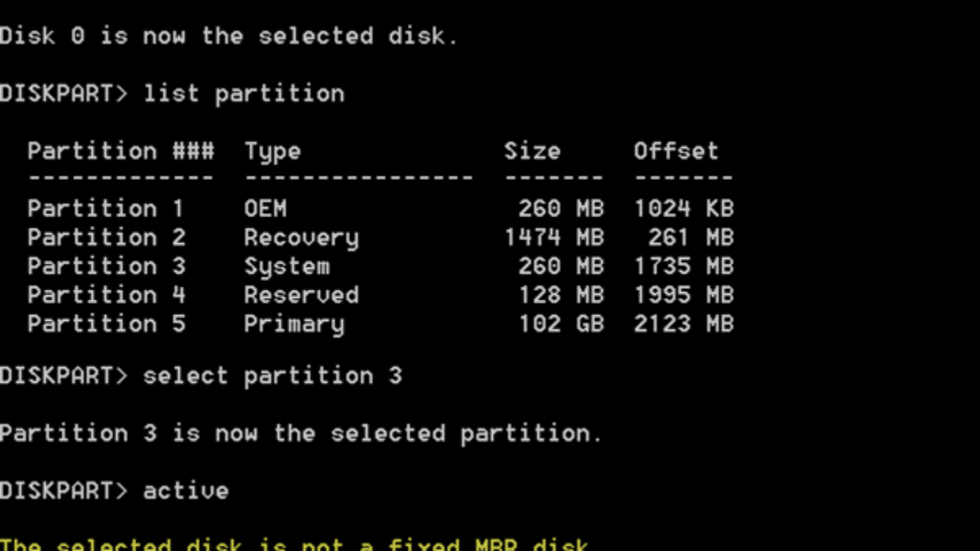Click the 102 GB size value
Screen dimensions: 980x551
(x=561, y=323)
